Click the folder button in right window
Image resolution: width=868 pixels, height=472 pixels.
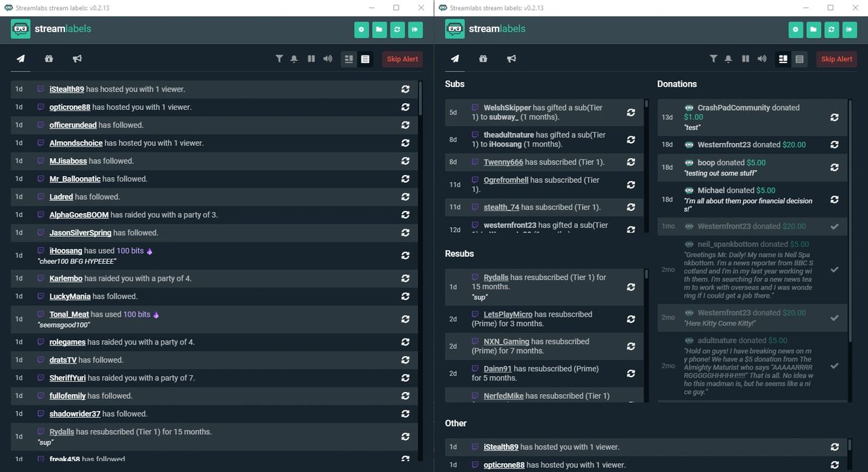[813, 29]
